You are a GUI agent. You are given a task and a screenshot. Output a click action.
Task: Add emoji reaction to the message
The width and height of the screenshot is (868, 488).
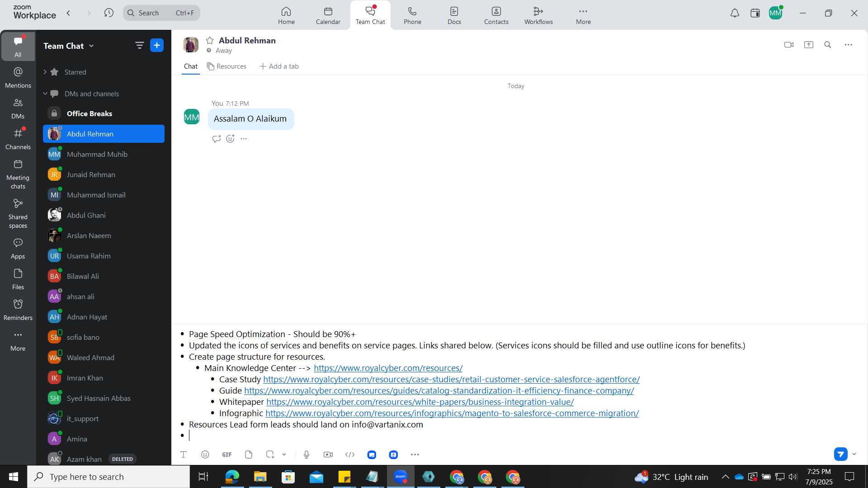click(x=230, y=139)
